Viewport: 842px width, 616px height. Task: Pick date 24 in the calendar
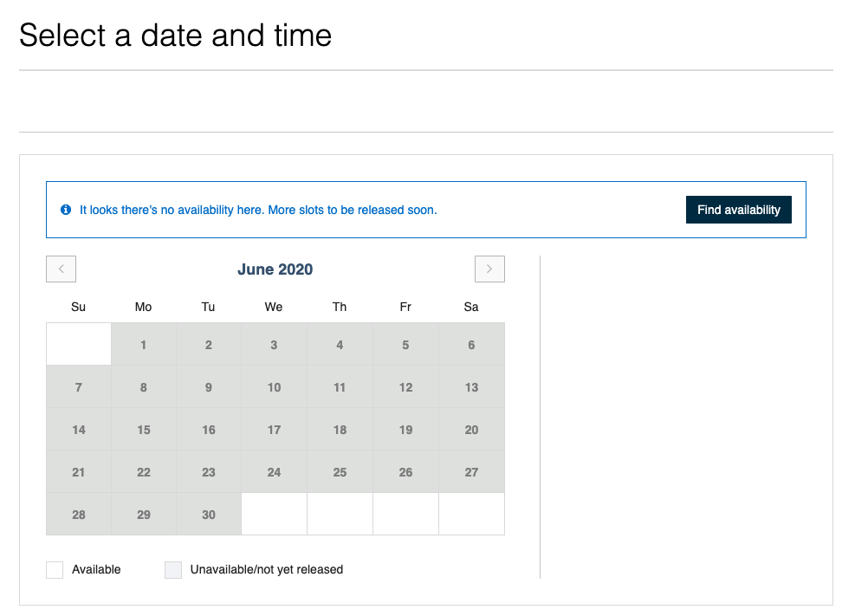(274, 472)
